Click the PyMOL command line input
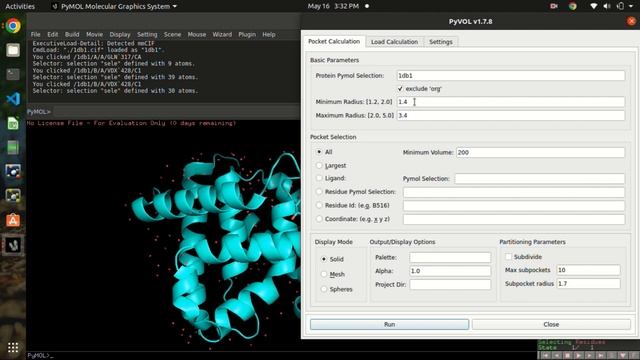 177,111
